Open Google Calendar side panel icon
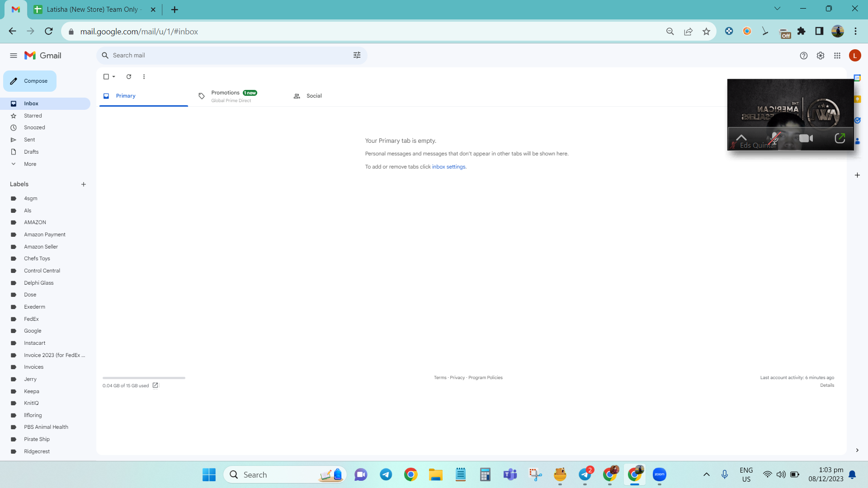 857,78
